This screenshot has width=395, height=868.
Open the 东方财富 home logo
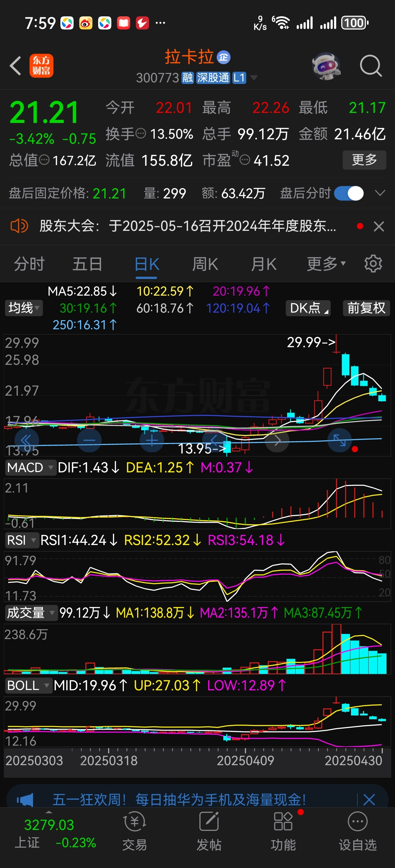click(x=42, y=65)
